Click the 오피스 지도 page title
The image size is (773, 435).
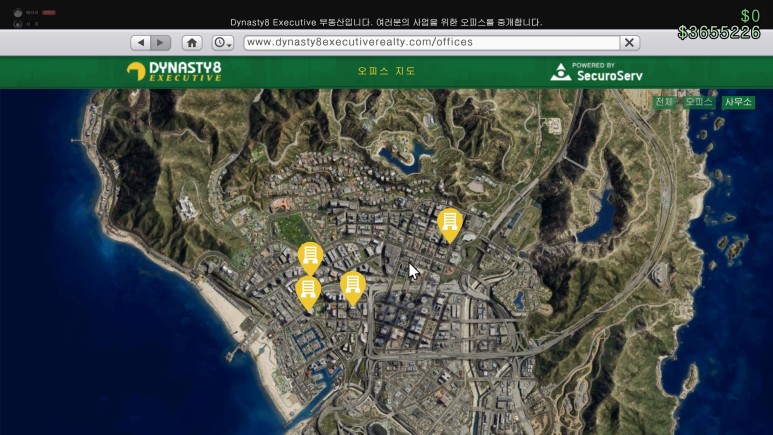pos(386,72)
